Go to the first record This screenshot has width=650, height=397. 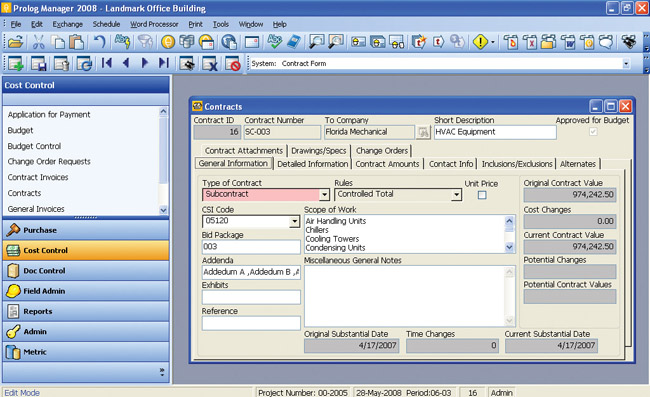pos(107,63)
